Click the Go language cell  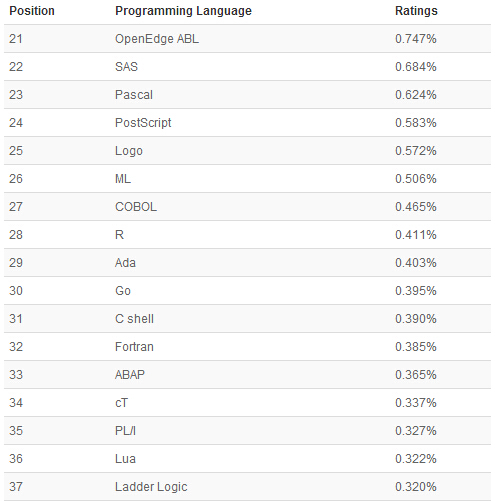123,291
